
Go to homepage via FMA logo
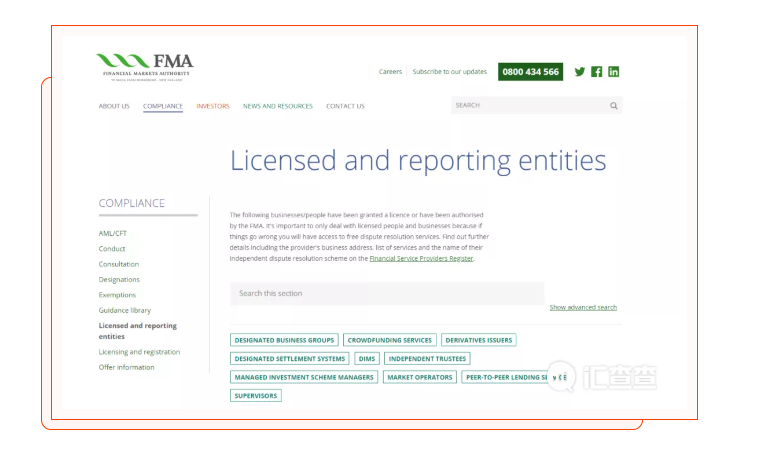[145, 67]
